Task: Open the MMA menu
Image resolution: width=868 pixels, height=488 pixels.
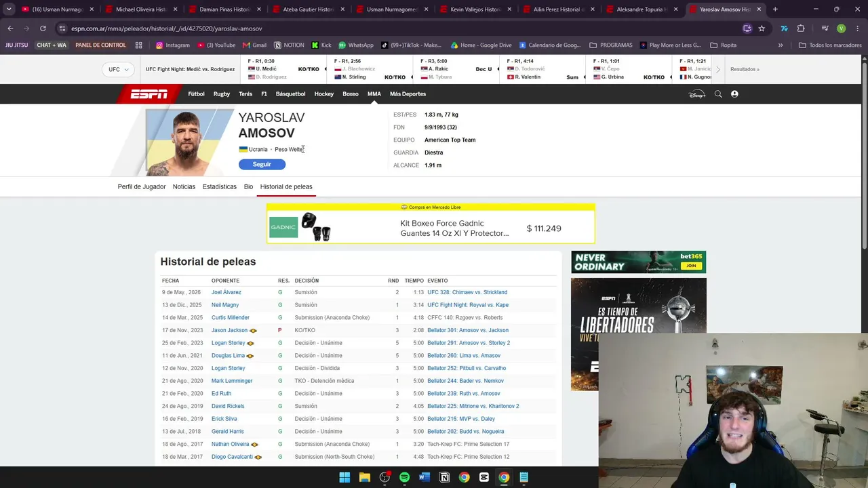Action: coord(374,94)
